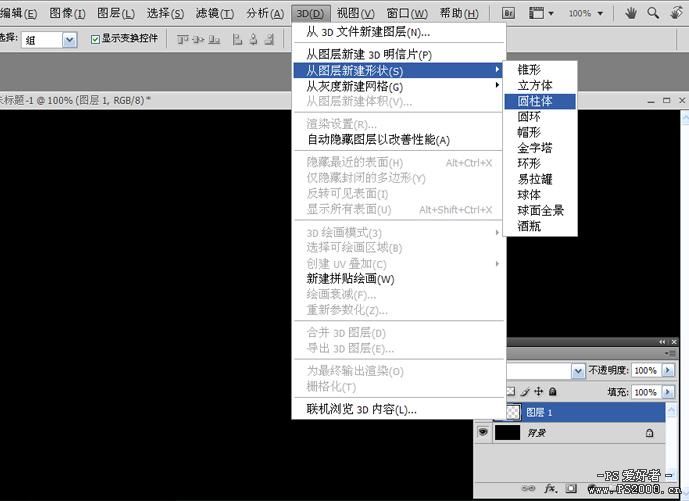Open the fx layer style icon
The image size is (689, 501).
551,489
